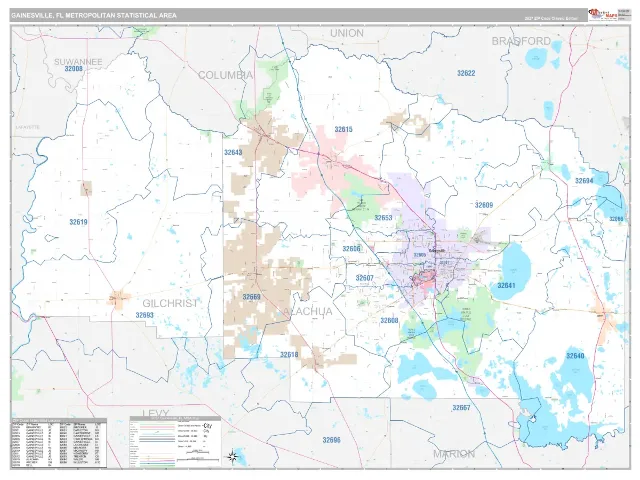Click ZIP code label 32696
Screen dimensions: 640x480
(331, 440)
